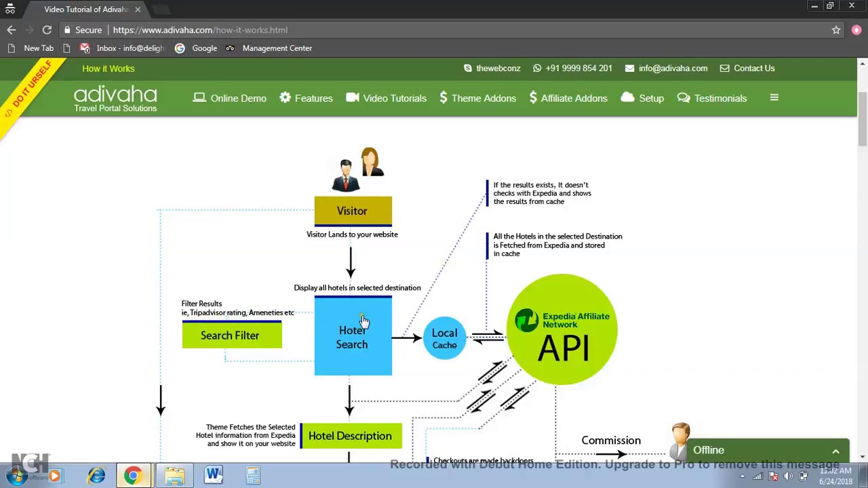Click the visitor people illustration
Viewport: 868px width, 488px height.
pos(358,169)
